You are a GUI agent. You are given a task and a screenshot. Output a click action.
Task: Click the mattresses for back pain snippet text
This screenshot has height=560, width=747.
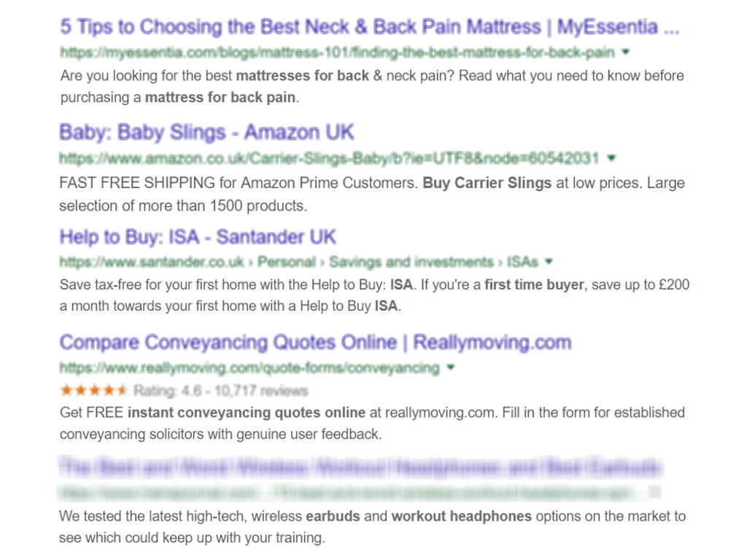(x=372, y=86)
